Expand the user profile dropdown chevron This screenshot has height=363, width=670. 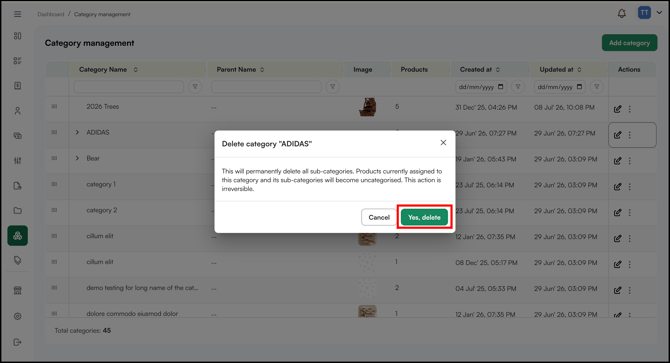[659, 13]
